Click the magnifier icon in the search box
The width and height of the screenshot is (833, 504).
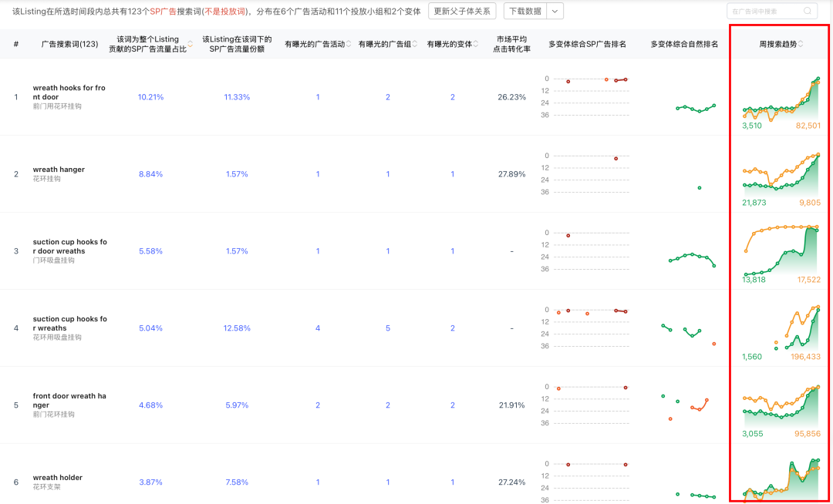[807, 11]
